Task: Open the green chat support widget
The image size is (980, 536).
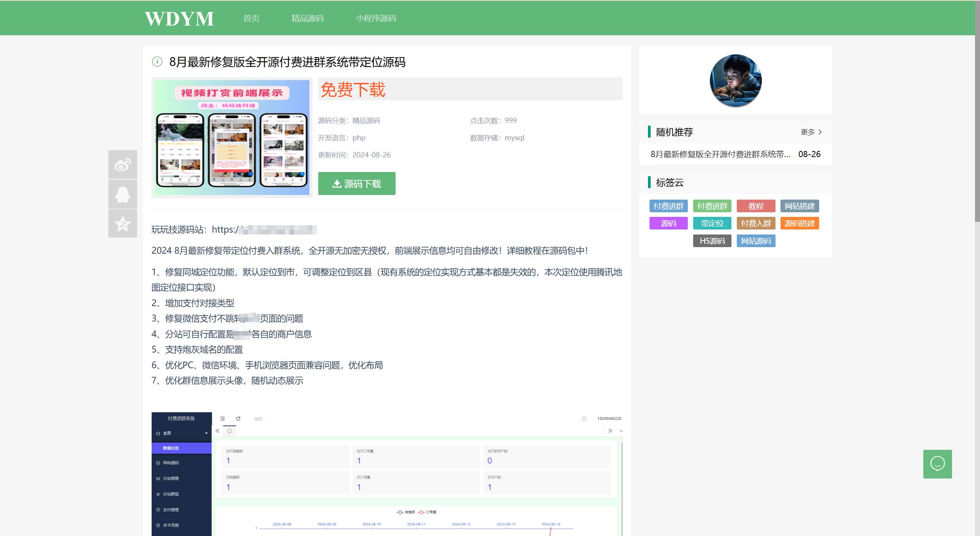Action: click(937, 464)
